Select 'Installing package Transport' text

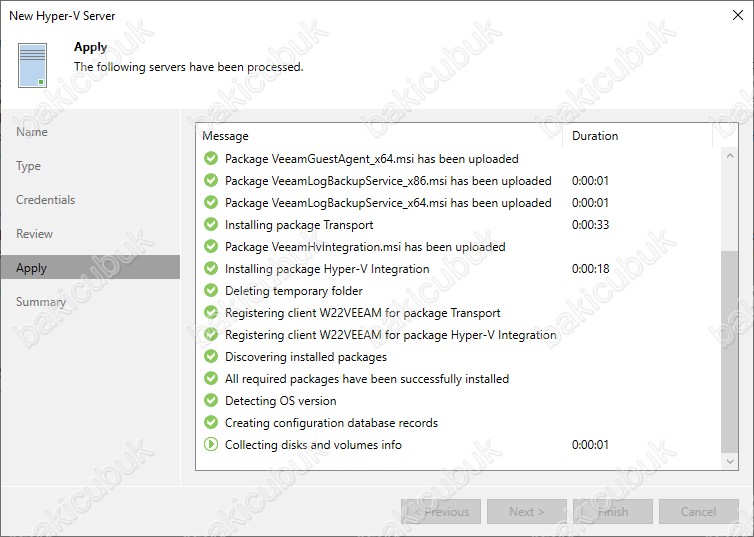coord(299,225)
